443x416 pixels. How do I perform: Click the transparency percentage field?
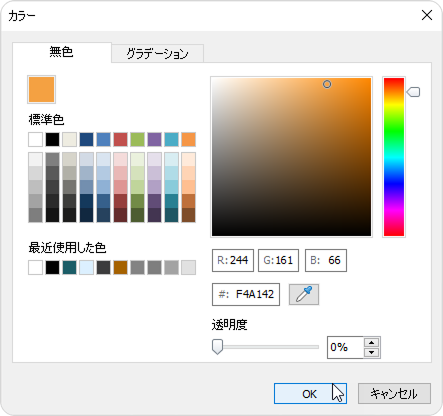(345, 347)
